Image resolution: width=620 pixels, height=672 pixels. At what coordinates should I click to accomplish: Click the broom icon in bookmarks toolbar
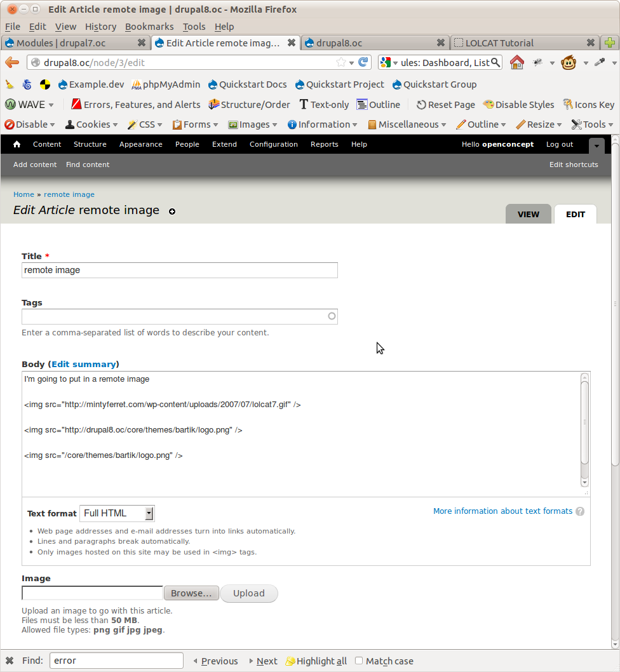(x=10, y=84)
